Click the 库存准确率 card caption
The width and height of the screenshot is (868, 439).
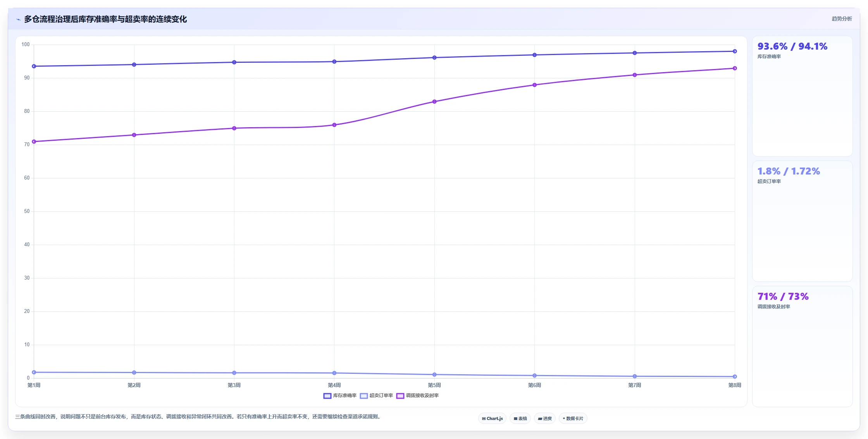(769, 57)
